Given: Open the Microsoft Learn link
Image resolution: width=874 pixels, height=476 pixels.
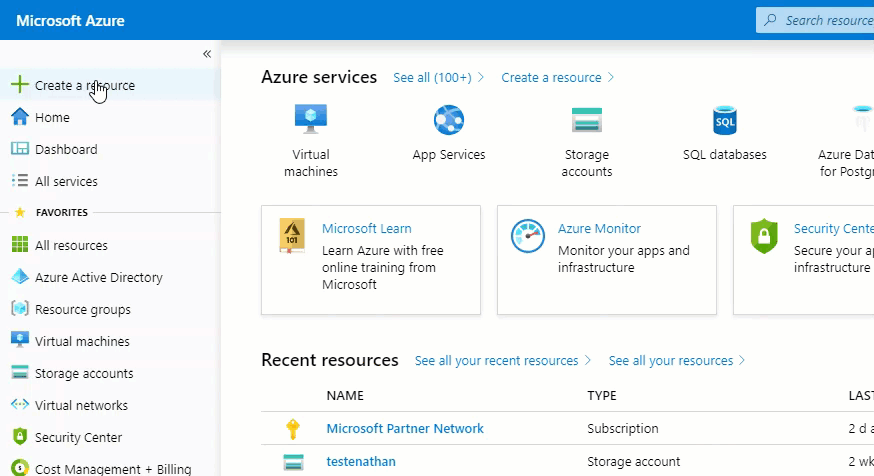Looking at the screenshot, I should pos(367,229).
